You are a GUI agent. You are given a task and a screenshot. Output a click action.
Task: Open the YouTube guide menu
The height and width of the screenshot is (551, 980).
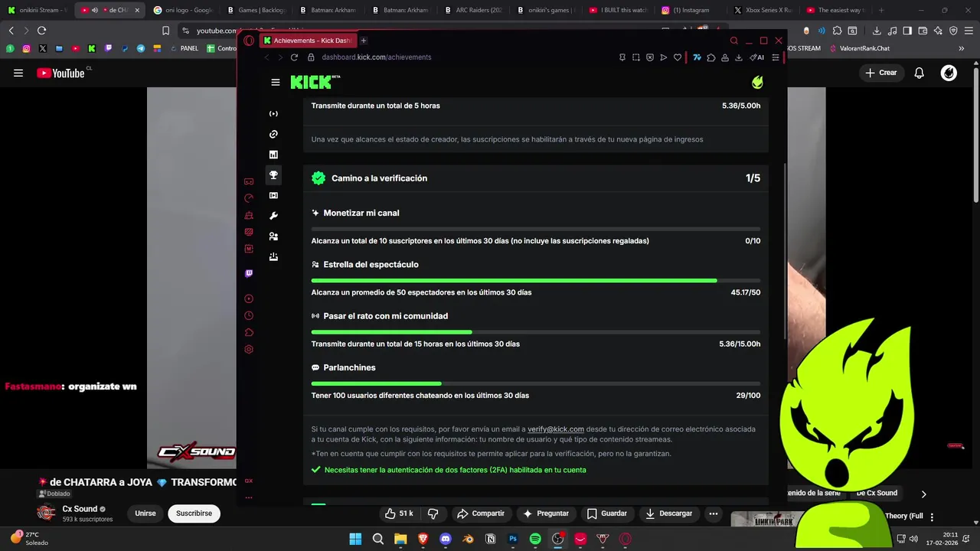coord(18,73)
